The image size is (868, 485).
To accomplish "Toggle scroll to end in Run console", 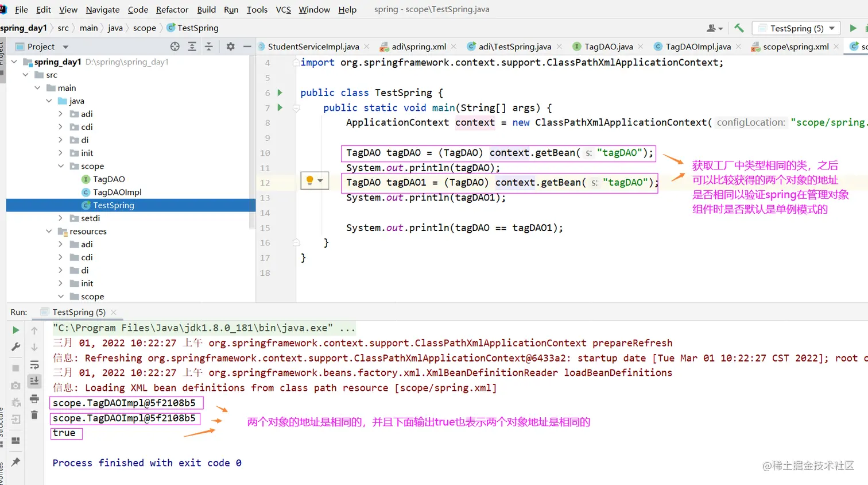I will (x=34, y=381).
